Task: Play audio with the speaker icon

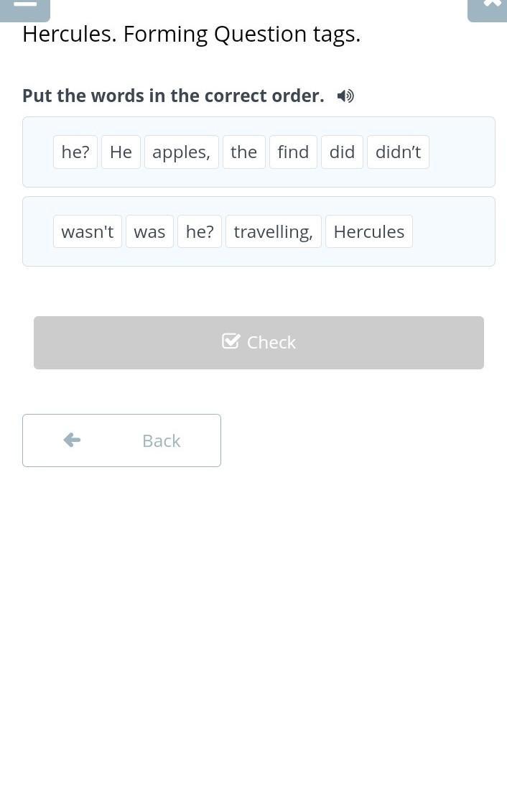Action: tap(345, 96)
